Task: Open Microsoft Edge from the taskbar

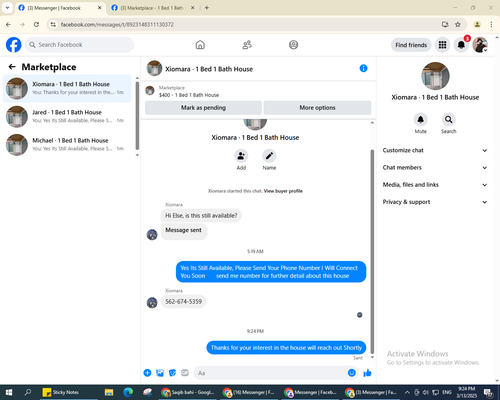Action: click(128, 392)
